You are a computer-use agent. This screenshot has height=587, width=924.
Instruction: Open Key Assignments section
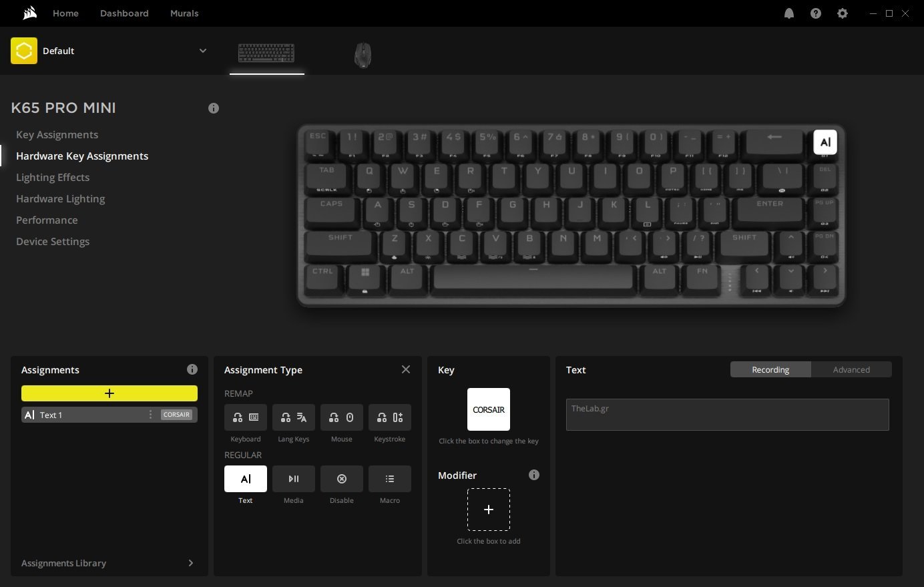click(x=57, y=135)
